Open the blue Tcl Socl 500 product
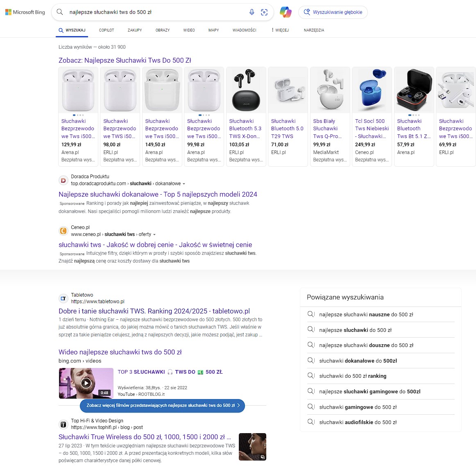Viewport: 476px width, 470px height. pyautogui.click(x=372, y=117)
